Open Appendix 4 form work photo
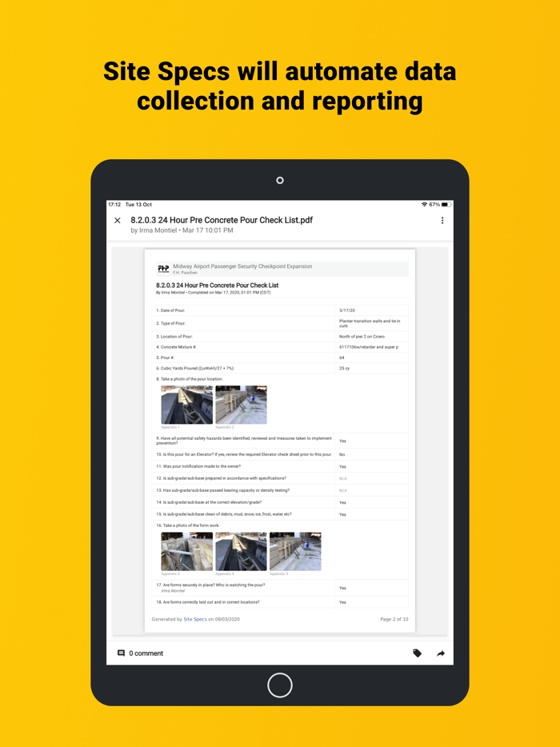The height and width of the screenshot is (747, 560). pos(241,551)
